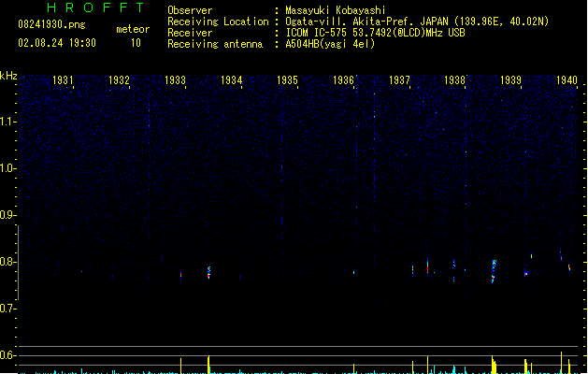Click the 1937 time marker

400,80
